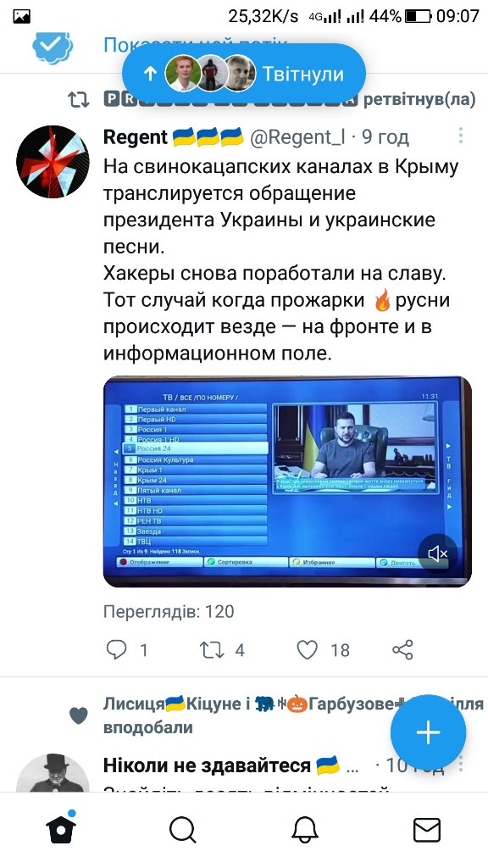Open the Ніколи не здавайтеся profile avatar
The image size is (488, 868).
53,772
